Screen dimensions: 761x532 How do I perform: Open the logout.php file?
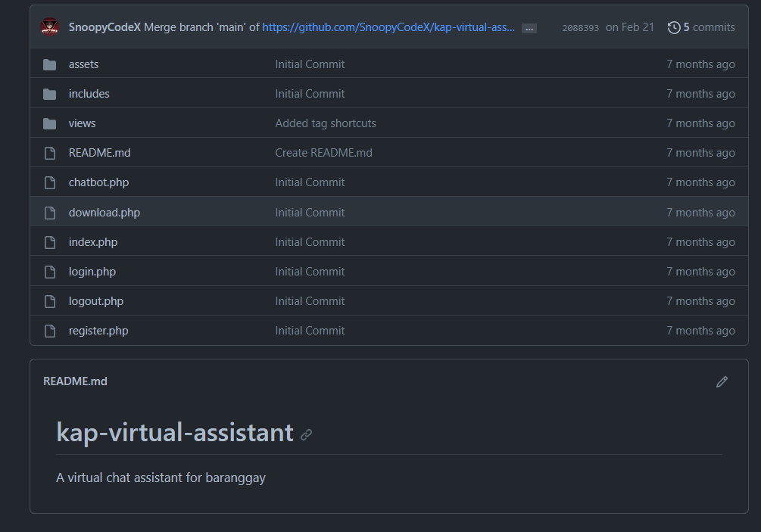click(95, 300)
